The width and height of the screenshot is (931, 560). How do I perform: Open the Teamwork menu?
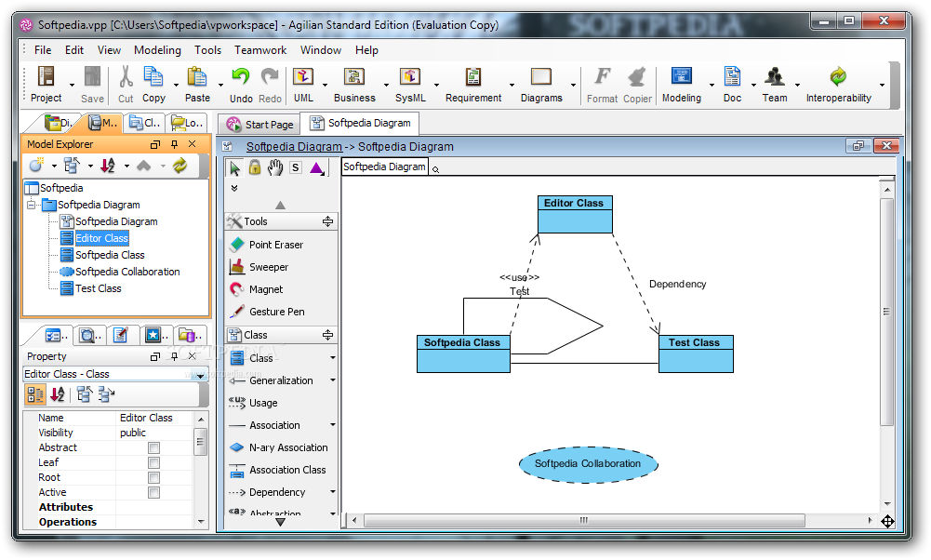[260, 50]
